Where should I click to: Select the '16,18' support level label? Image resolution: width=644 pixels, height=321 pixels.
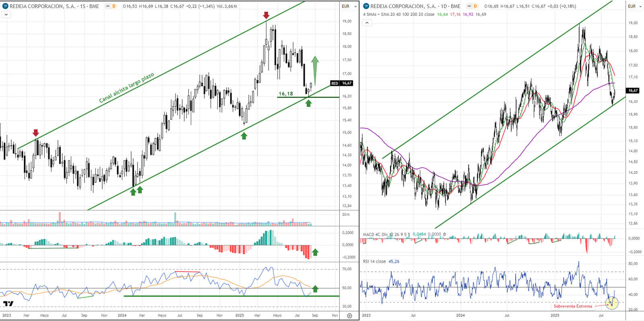click(286, 94)
